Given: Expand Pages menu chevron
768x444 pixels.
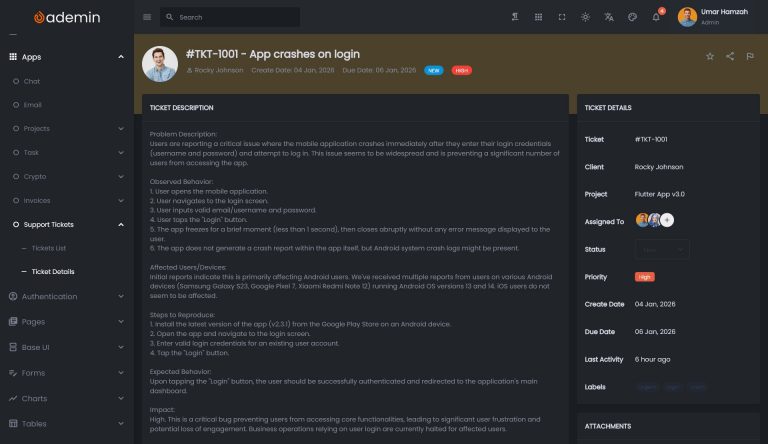Looking at the screenshot, I should click(x=120, y=322).
